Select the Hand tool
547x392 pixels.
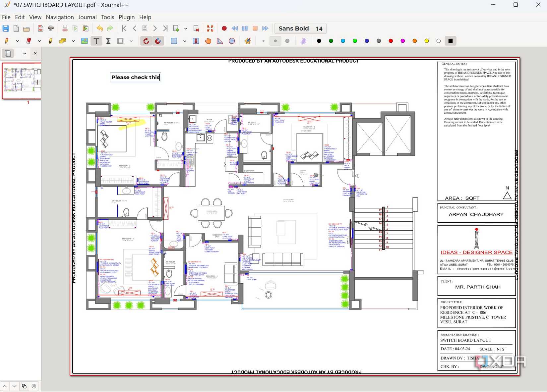pyautogui.click(x=208, y=41)
